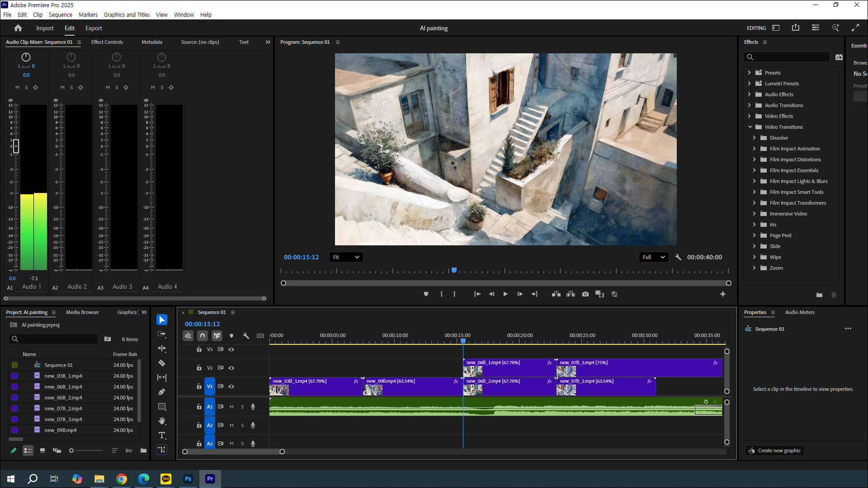Select the Pen tool in toolbar

pos(161,392)
